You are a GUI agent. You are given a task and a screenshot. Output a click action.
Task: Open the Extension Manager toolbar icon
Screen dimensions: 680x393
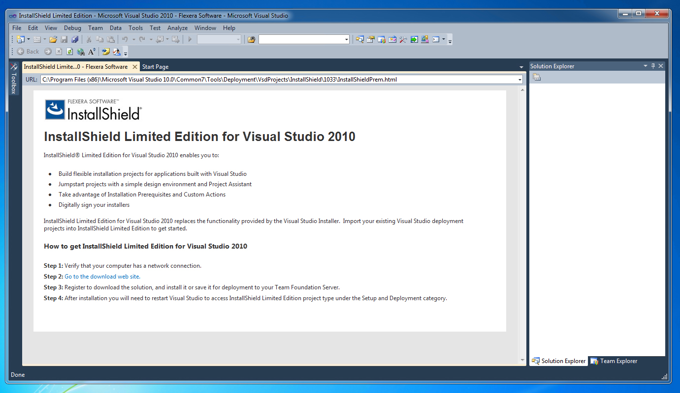[x=425, y=39]
